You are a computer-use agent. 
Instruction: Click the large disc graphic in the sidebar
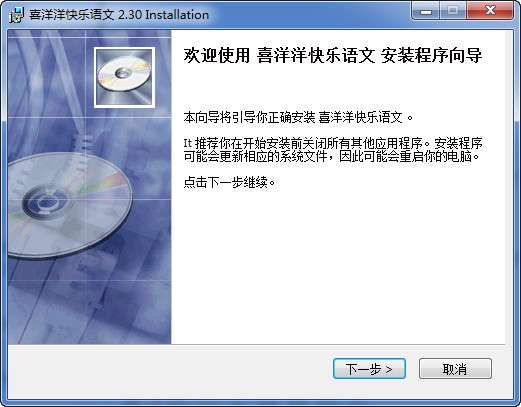tap(68, 204)
